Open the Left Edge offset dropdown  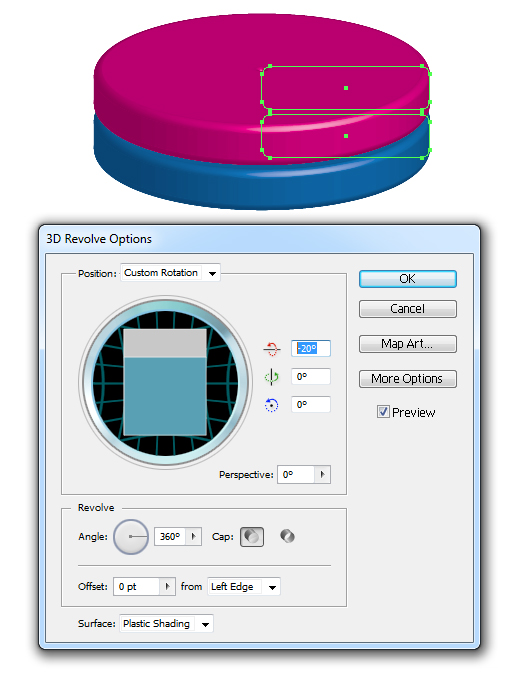244,587
